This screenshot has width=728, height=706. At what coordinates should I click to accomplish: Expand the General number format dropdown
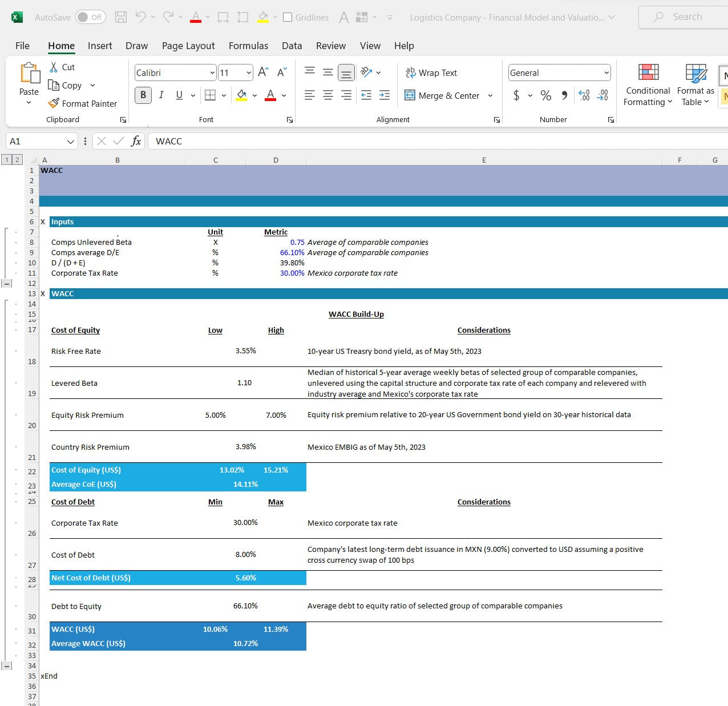606,72
